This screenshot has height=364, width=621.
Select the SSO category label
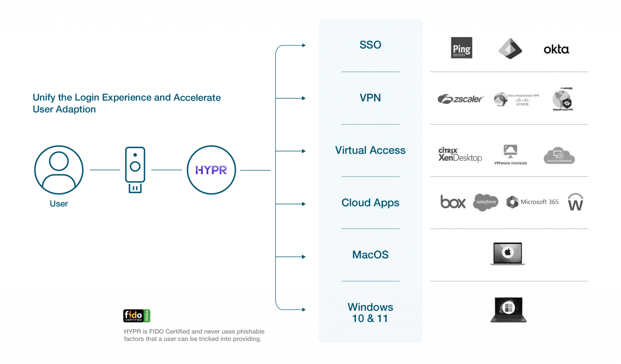370,45
